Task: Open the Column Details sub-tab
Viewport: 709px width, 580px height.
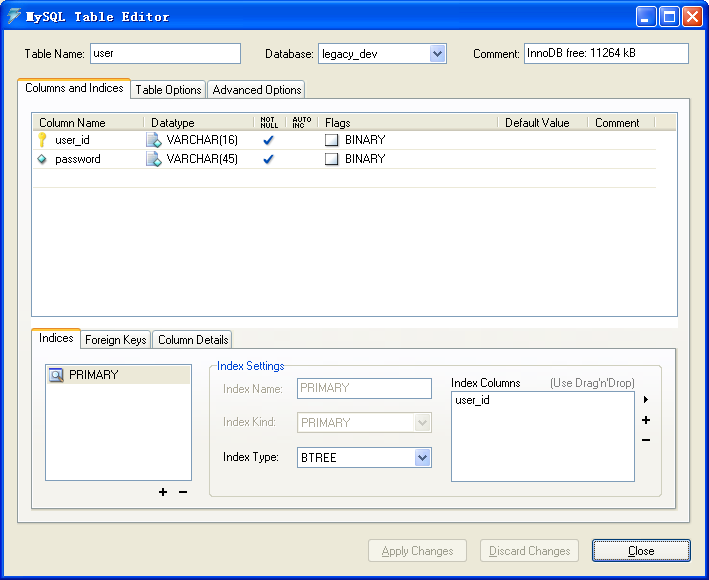Action: coord(193,340)
